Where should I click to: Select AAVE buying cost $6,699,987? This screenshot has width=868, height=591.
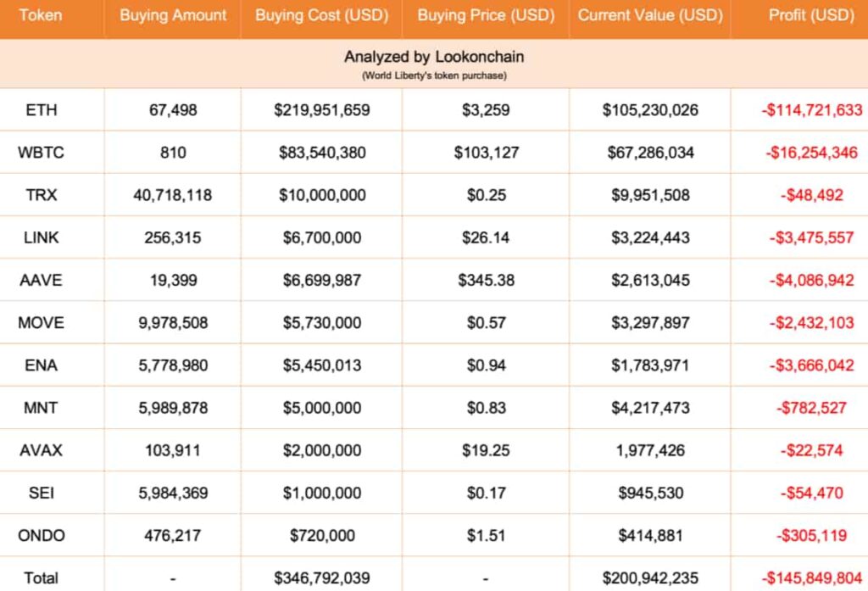point(322,280)
